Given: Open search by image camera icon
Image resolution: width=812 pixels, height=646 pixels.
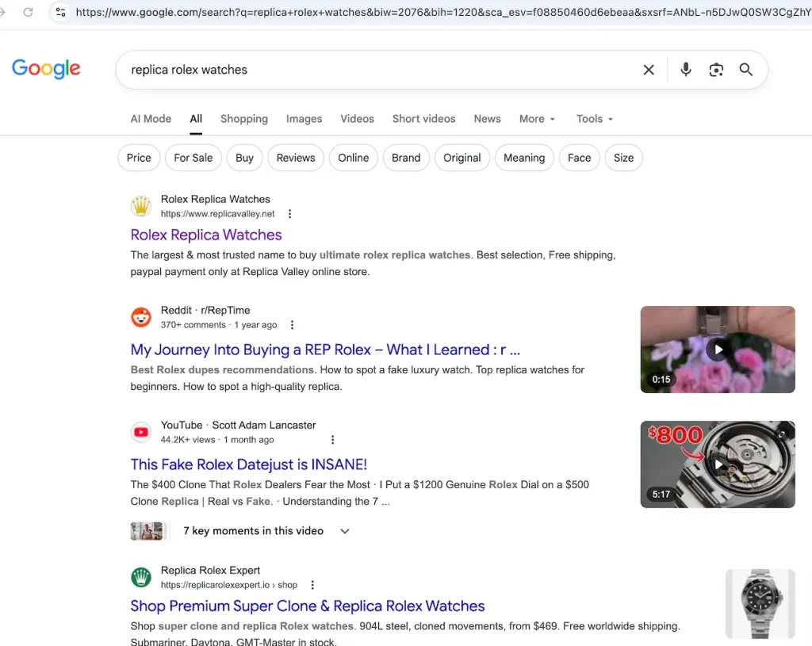Looking at the screenshot, I should point(716,70).
